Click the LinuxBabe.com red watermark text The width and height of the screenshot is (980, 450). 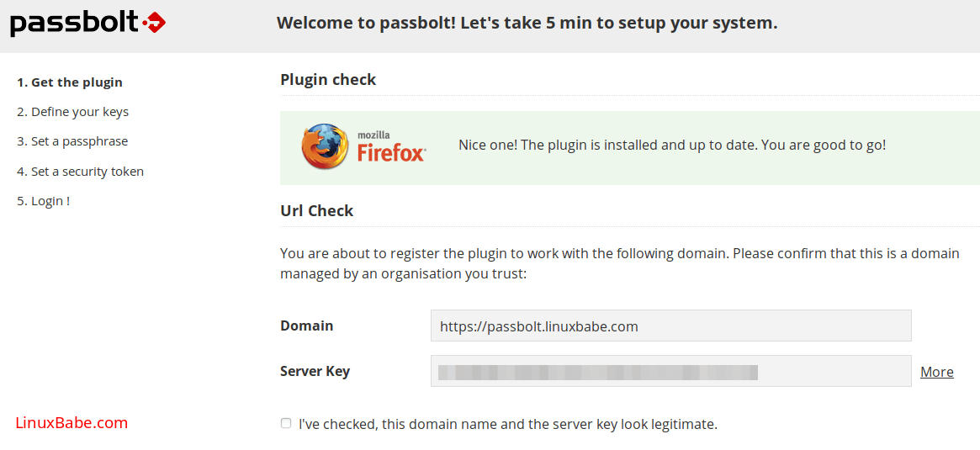pos(72,423)
